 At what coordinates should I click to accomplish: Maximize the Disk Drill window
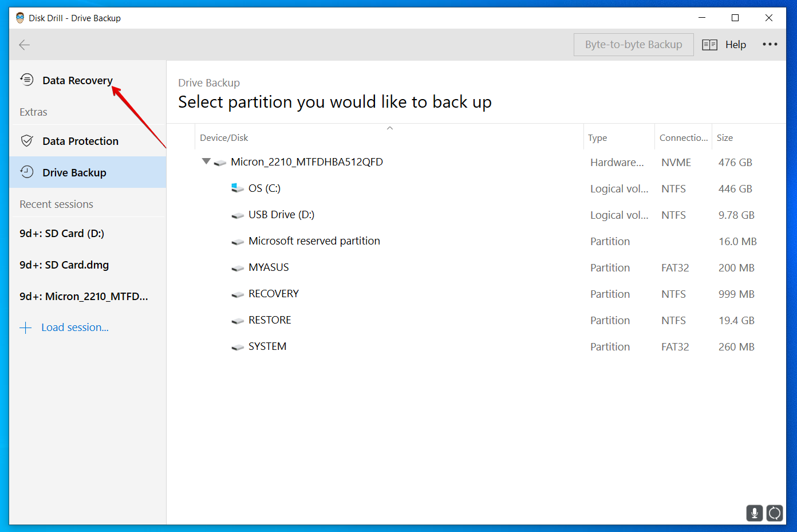click(735, 18)
